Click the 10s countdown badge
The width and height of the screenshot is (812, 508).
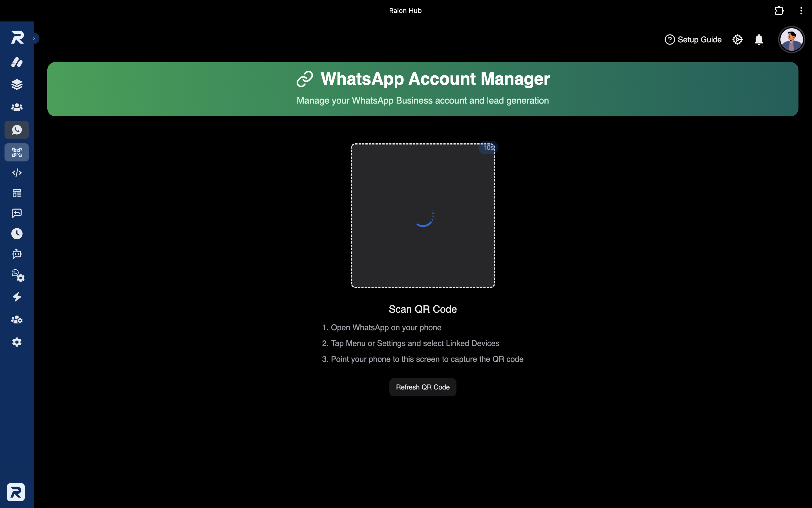point(488,148)
